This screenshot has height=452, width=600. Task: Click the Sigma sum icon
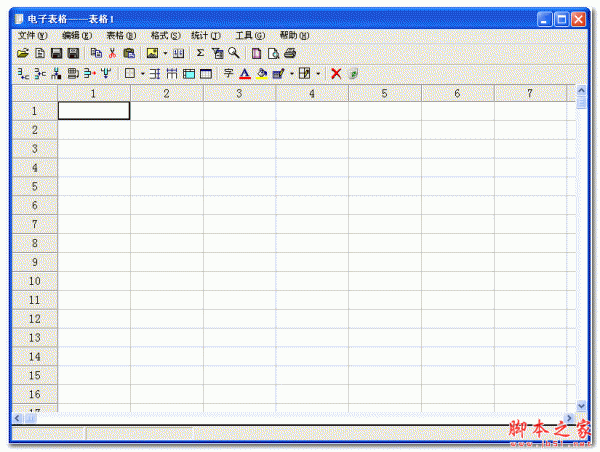200,53
